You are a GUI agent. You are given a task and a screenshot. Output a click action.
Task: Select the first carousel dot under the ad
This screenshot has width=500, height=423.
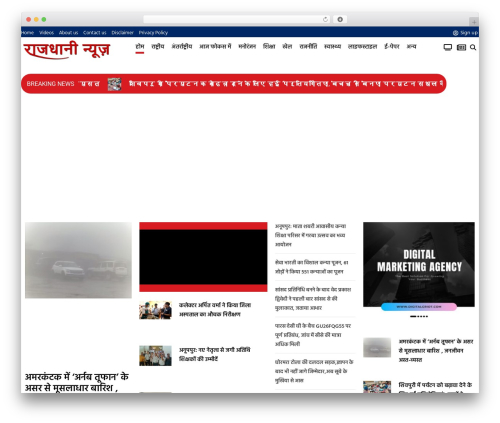[x=413, y=316]
